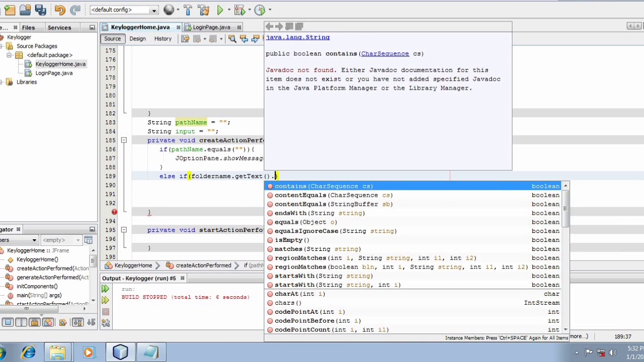Click the globe browser icon
The height and width of the screenshot is (362, 644).
[169, 10]
